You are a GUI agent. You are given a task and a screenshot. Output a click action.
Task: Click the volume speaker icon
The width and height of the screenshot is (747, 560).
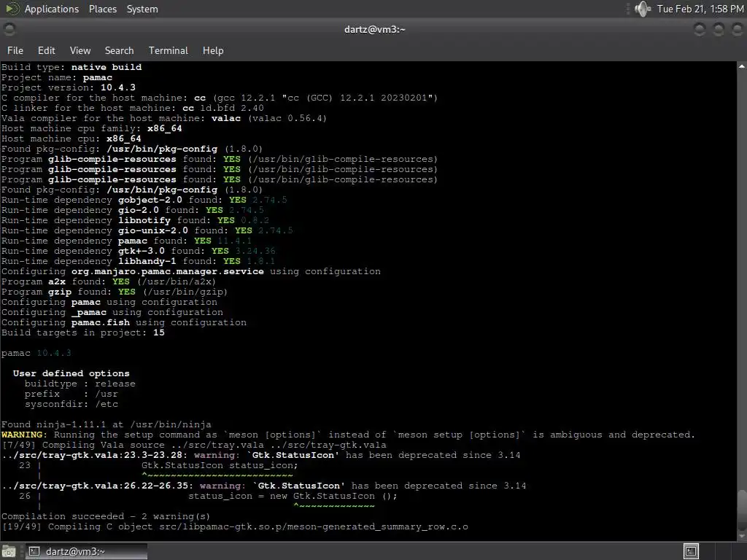pos(642,9)
